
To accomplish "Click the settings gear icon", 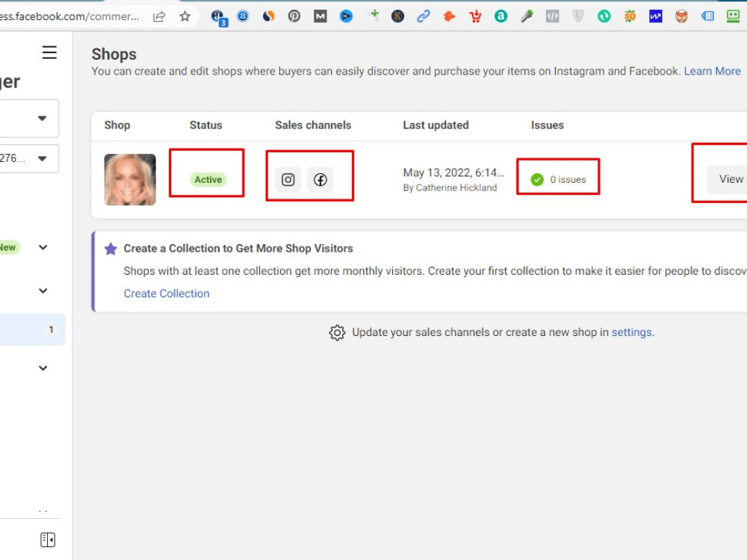I will point(337,332).
